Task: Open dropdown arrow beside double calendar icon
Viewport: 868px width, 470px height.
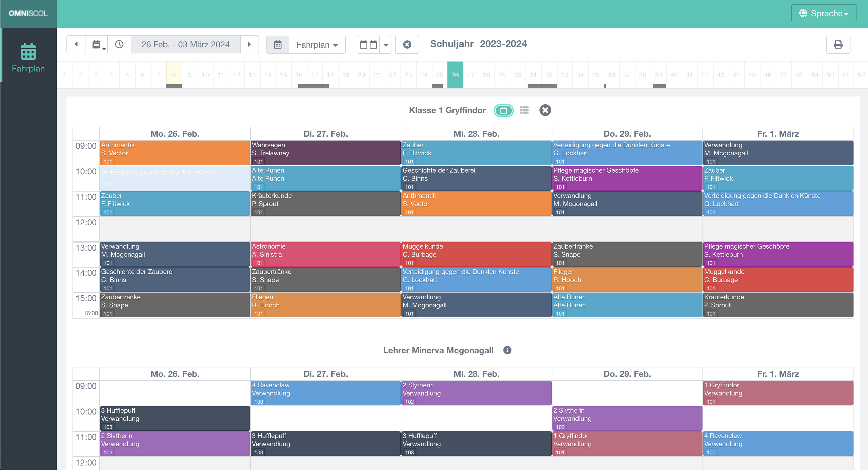Action: pyautogui.click(x=386, y=44)
